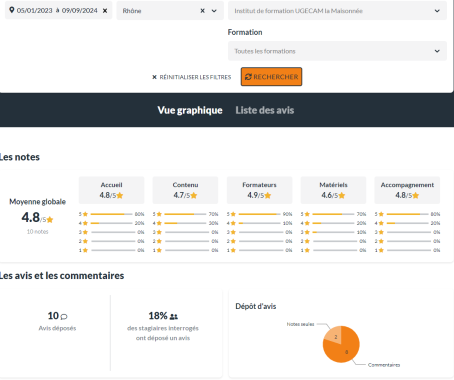Viewport: 454px width, 380px height.
Task: Click the star icon in Accompagnement header
Action: [x=416, y=195]
